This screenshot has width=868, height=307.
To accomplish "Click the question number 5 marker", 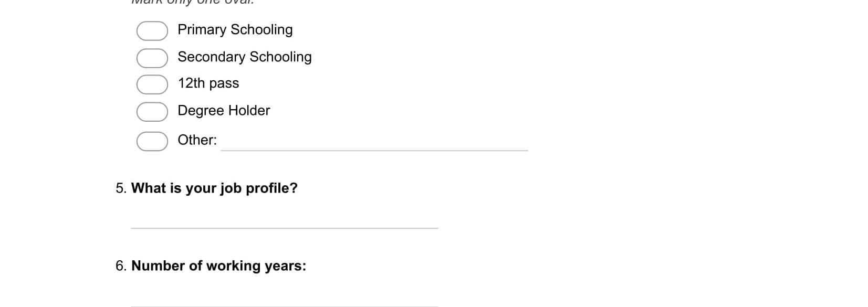I will [x=121, y=188].
